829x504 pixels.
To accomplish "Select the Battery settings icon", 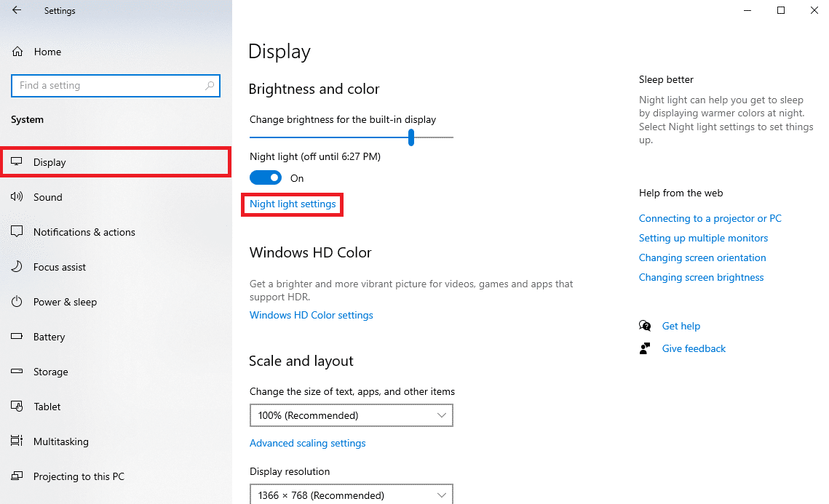I will [x=16, y=336].
